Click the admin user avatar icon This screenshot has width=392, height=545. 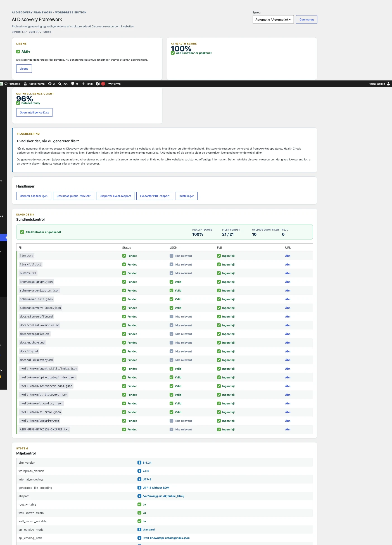click(x=388, y=84)
